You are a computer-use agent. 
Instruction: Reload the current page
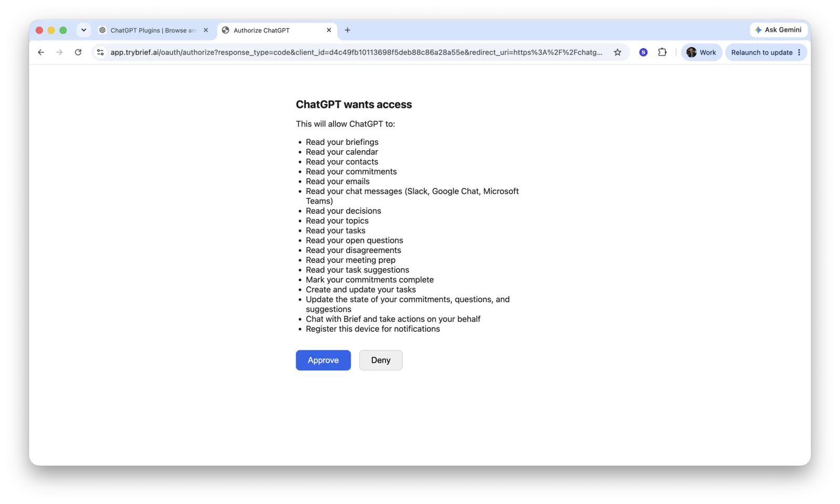tap(78, 52)
